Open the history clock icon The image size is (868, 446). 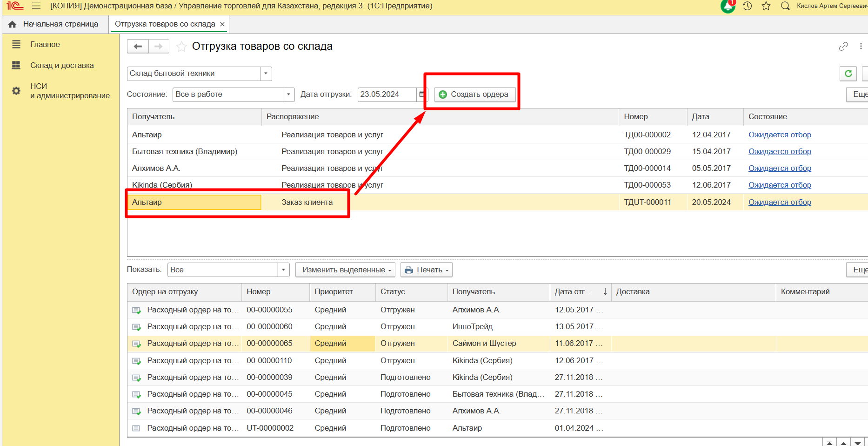click(748, 6)
